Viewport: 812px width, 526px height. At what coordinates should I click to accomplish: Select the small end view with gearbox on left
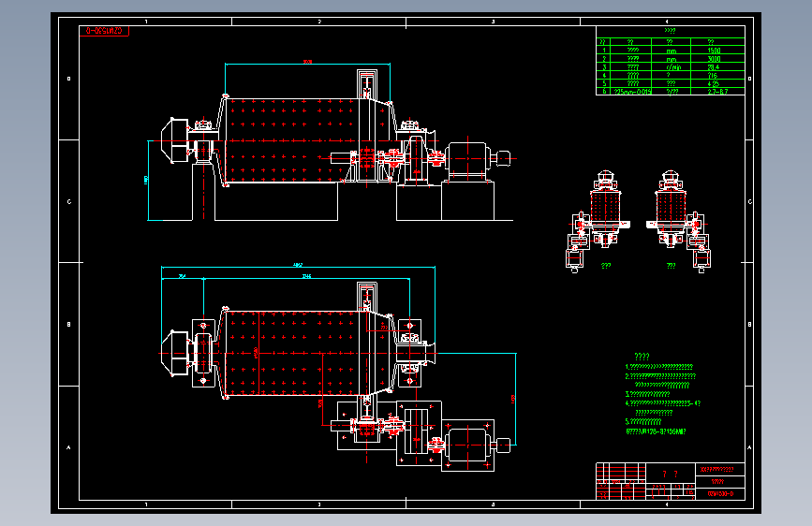(598, 220)
